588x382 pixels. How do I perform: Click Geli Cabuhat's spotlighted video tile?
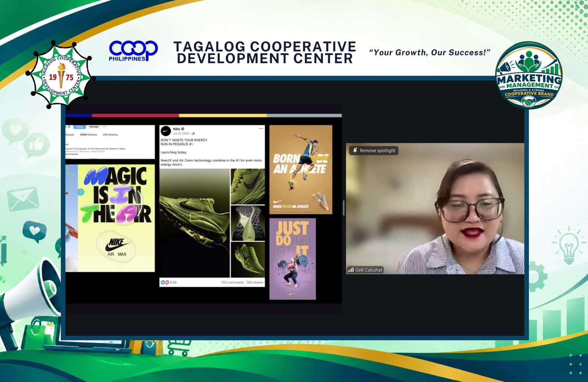point(435,209)
